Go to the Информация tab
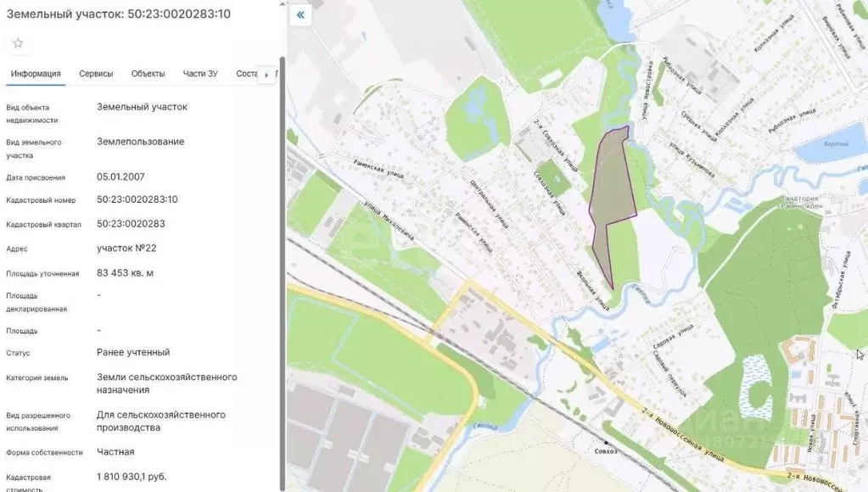Viewport: 868px width, 492px height. [x=36, y=74]
